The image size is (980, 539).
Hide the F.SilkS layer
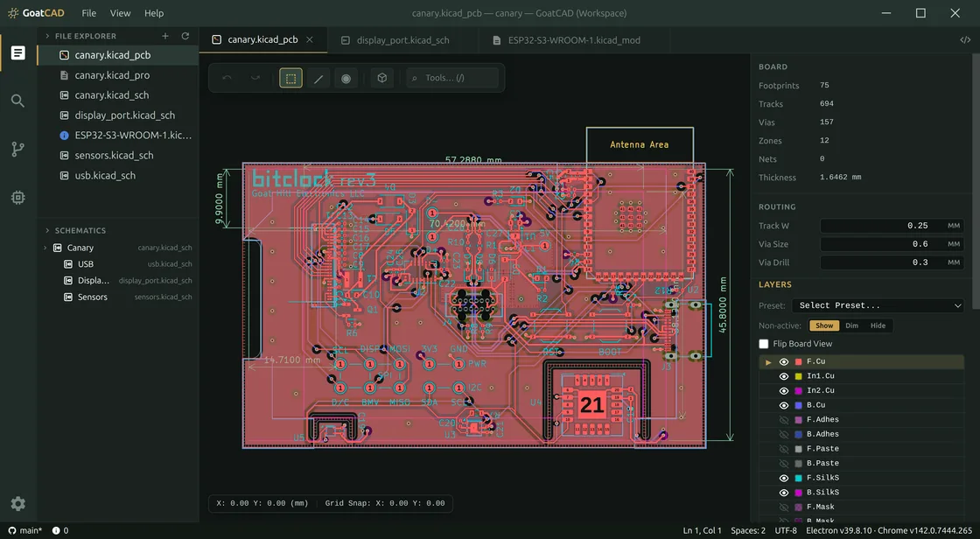pyautogui.click(x=784, y=478)
